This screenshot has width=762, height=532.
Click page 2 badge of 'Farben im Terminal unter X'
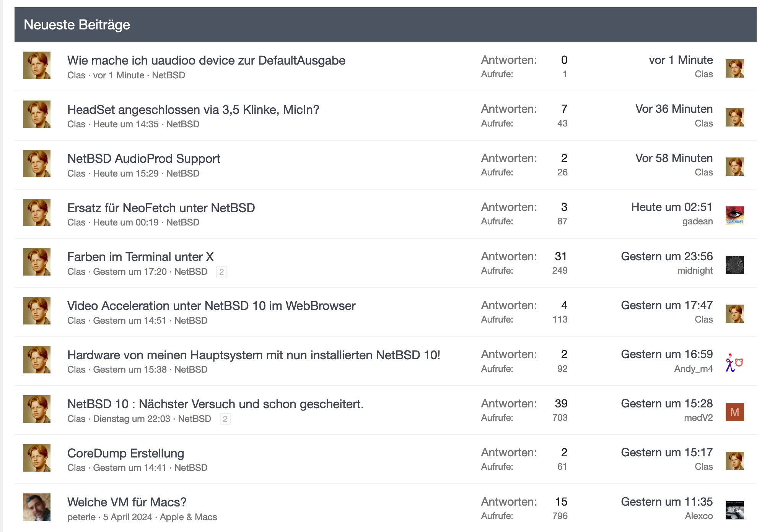coord(221,272)
